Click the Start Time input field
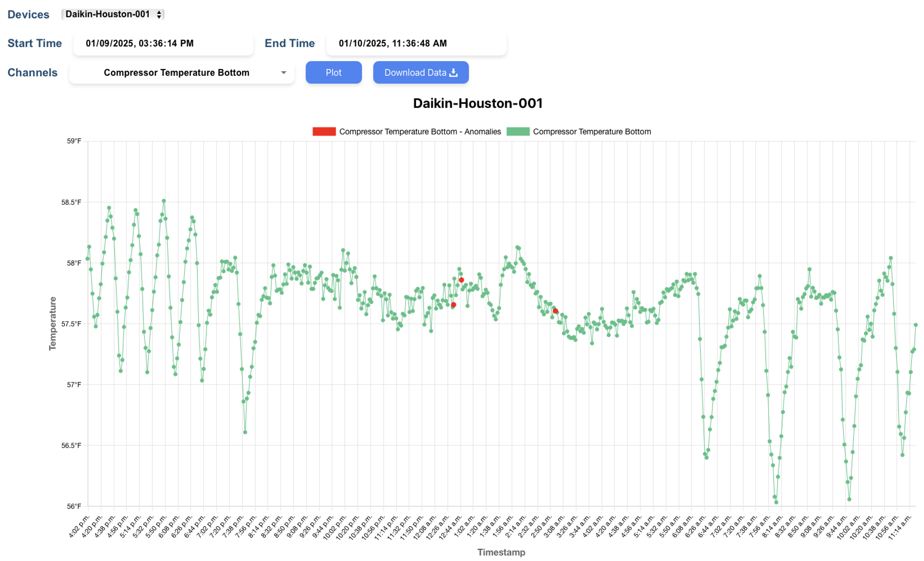The image size is (924, 561). point(163,43)
